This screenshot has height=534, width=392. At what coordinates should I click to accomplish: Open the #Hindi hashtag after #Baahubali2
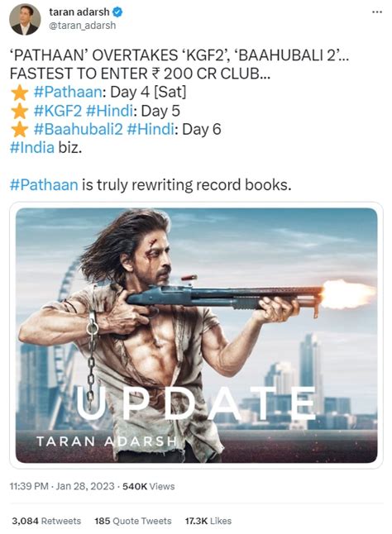(151, 130)
